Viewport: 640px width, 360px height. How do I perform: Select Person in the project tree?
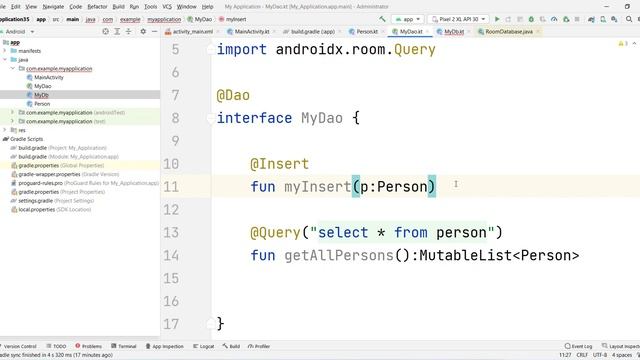pos(42,104)
